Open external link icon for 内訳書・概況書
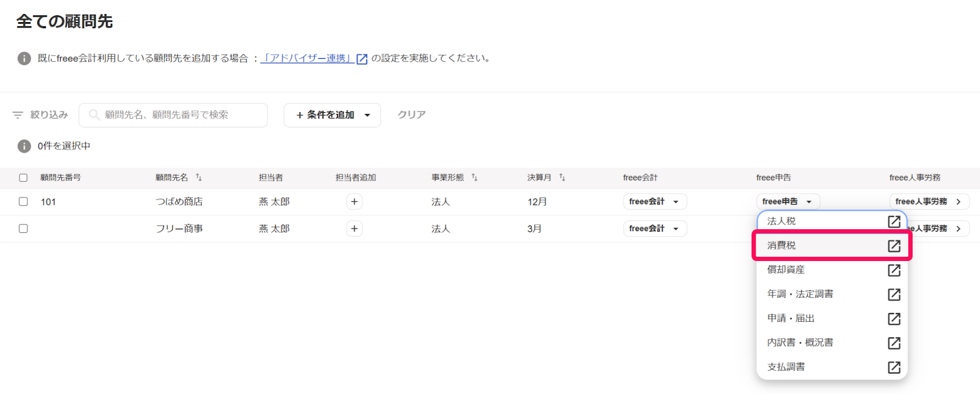The height and width of the screenshot is (394, 980). (894, 343)
